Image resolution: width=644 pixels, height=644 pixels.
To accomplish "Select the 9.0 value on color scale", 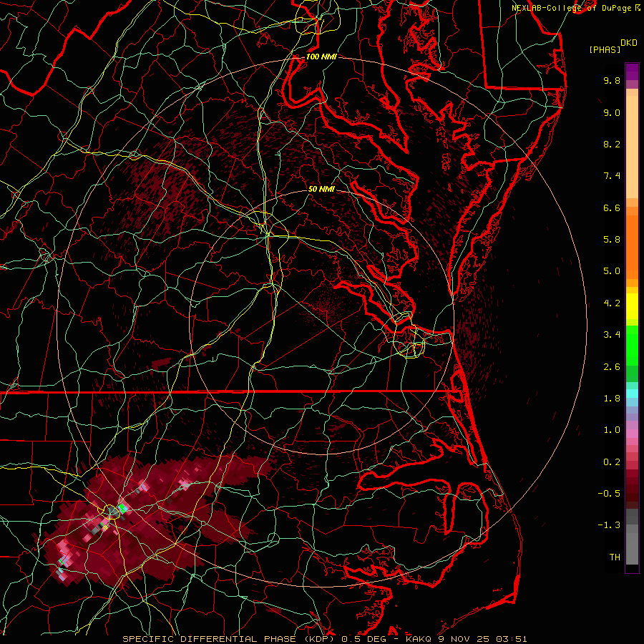I will pyautogui.click(x=612, y=112).
